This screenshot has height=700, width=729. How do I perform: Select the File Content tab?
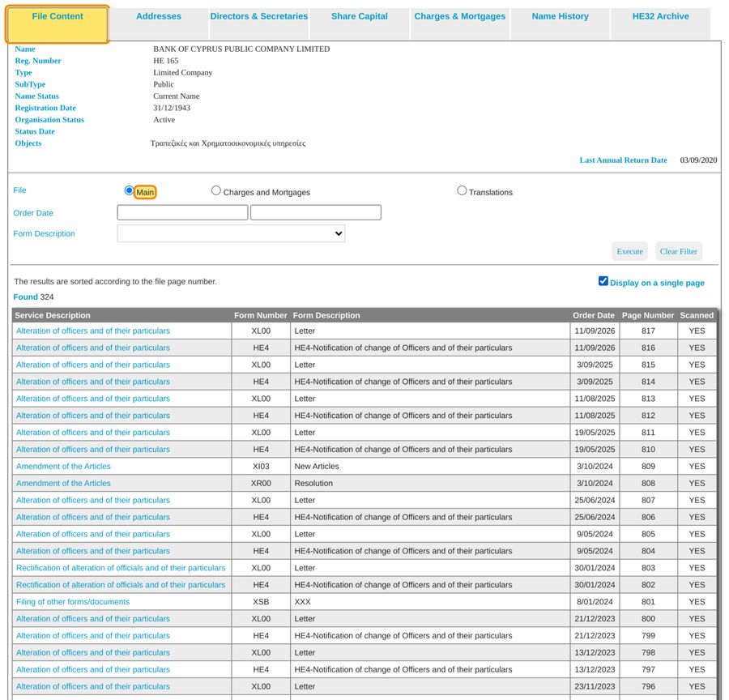[58, 23]
